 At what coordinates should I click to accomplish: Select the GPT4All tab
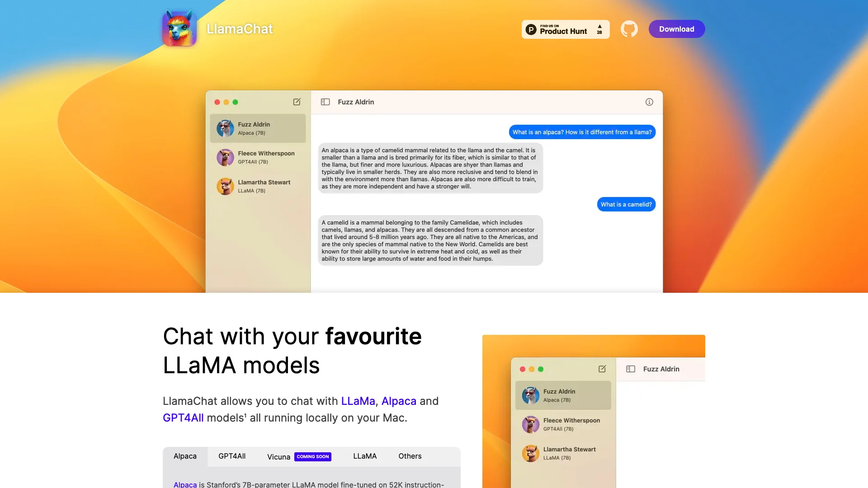point(232,456)
